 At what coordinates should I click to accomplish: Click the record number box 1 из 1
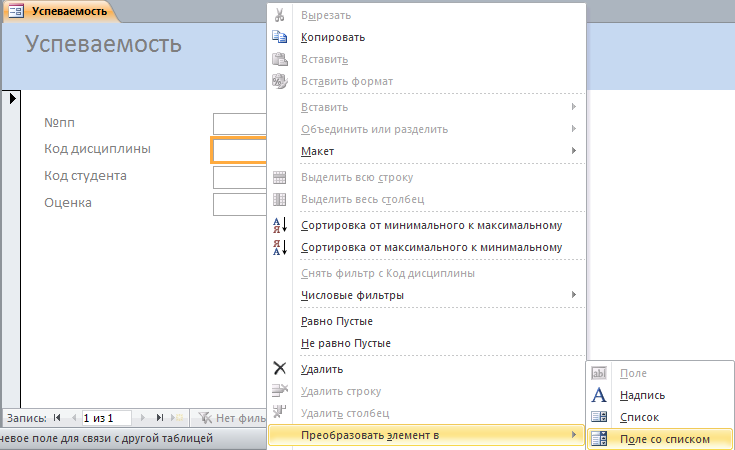pos(106,418)
